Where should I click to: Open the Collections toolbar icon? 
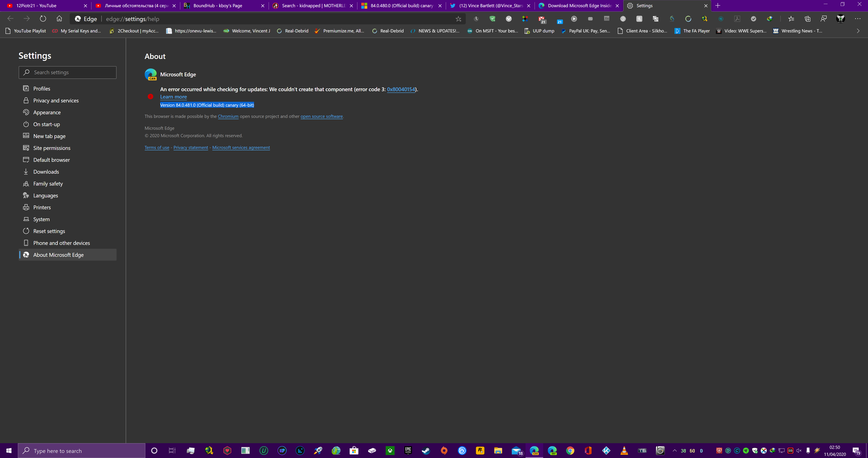pyautogui.click(x=808, y=19)
